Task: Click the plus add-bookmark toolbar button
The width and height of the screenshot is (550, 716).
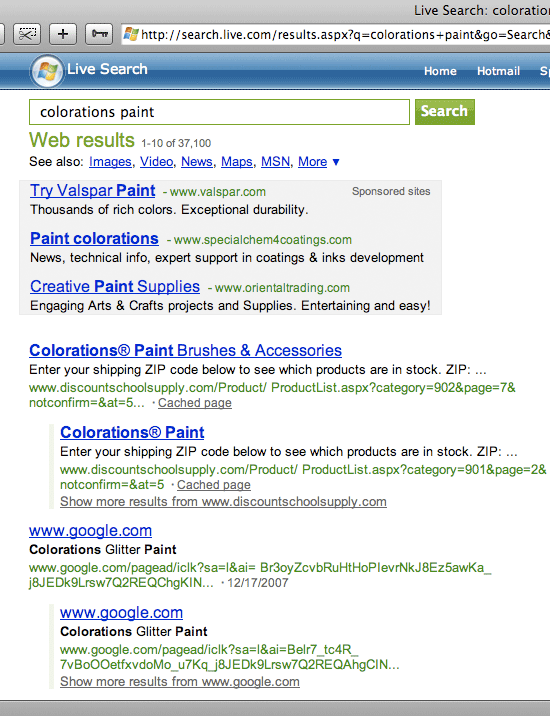Action: click(63, 34)
